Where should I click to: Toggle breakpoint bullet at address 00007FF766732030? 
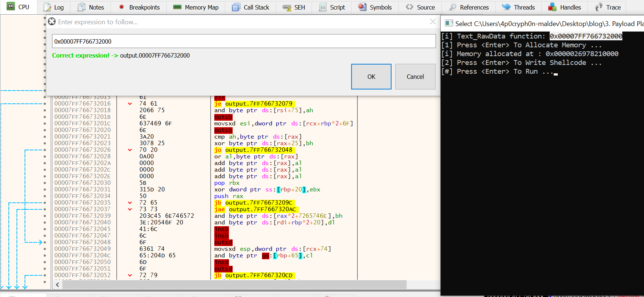[45, 183]
